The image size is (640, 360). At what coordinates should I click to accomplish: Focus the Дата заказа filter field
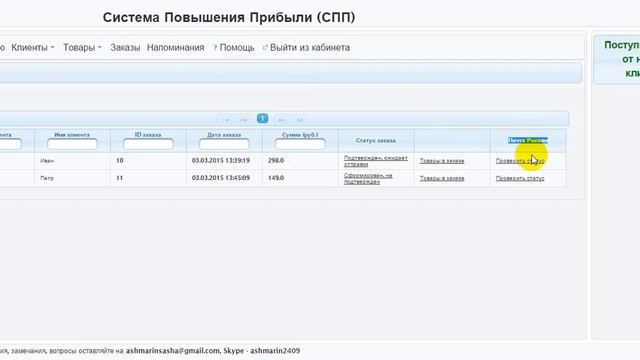click(x=224, y=144)
